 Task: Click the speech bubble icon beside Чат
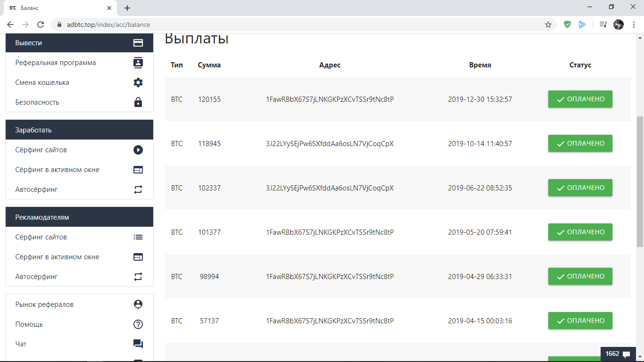coord(138,344)
